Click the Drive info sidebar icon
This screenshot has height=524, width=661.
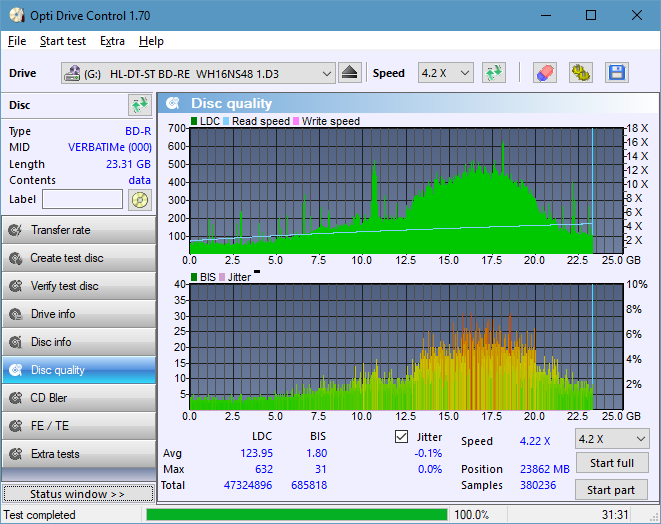(x=16, y=314)
